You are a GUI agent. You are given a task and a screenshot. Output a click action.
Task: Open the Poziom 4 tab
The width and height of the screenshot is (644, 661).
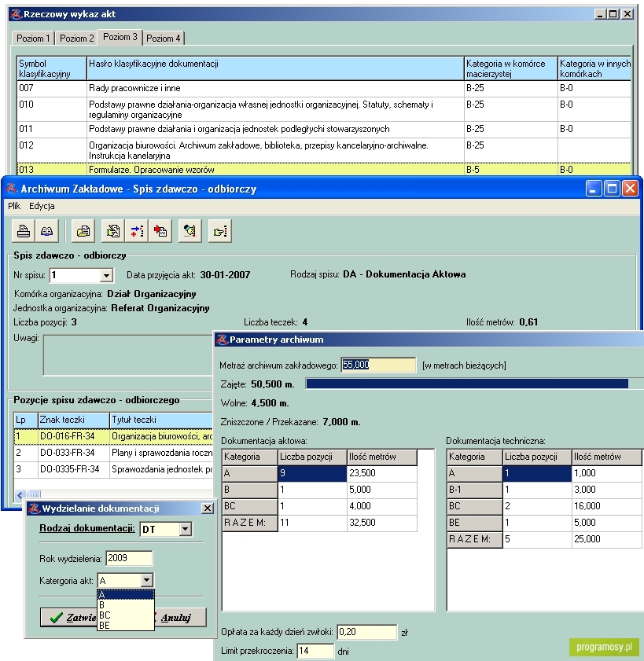[164, 39]
